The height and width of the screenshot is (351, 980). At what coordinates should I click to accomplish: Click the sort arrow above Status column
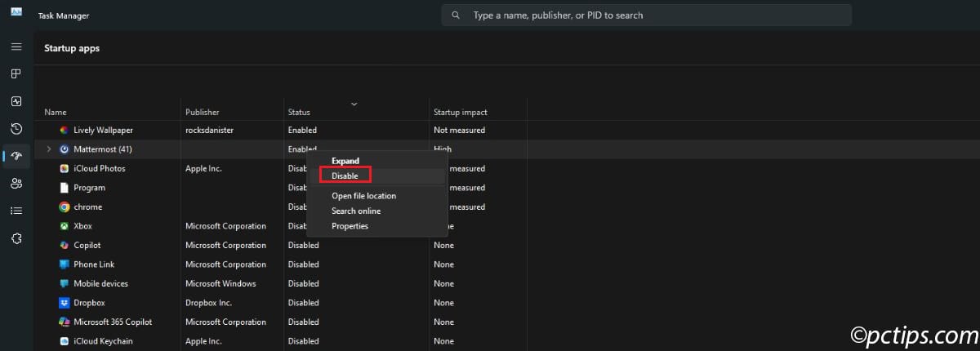354,104
